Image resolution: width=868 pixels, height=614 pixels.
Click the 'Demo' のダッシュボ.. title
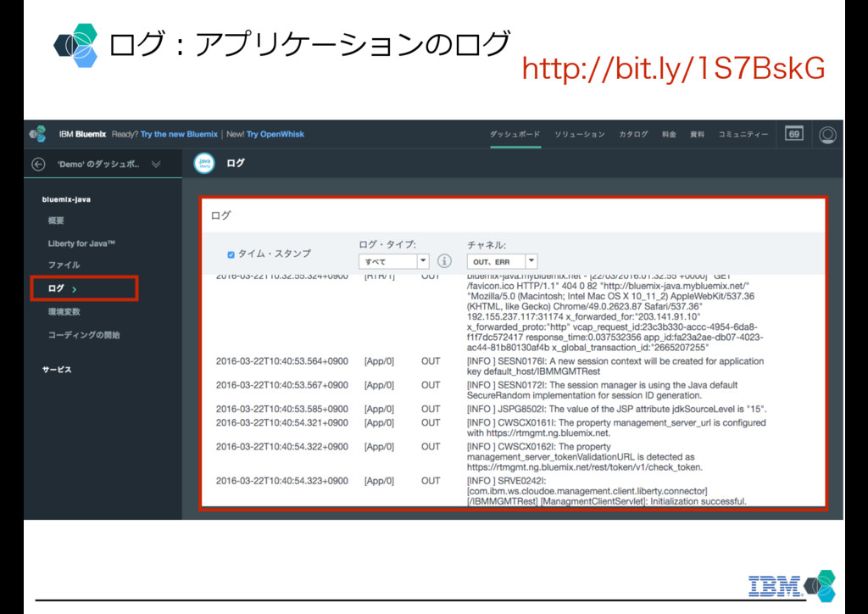point(98,164)
